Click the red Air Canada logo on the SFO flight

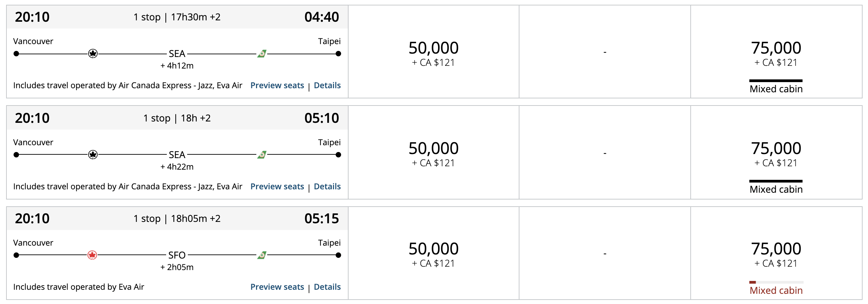92,255
